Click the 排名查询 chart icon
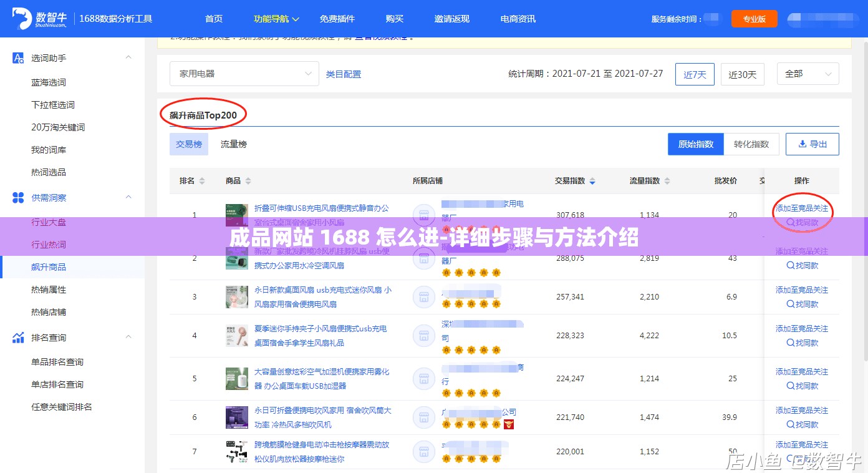Viewport: 868px width, 473px height. [x=18, y=337]
